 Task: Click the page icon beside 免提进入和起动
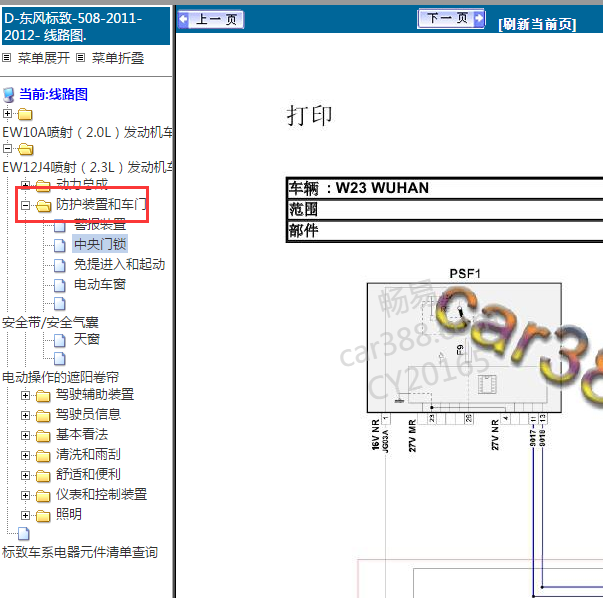tap(60, 265)
